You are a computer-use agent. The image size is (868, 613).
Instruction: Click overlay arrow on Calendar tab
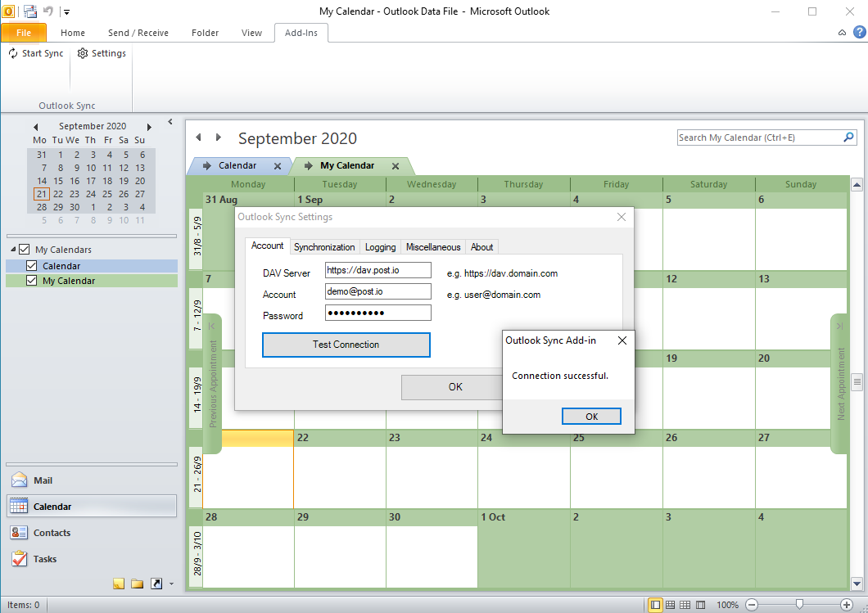pyautogui.click(x=207, y=165)
